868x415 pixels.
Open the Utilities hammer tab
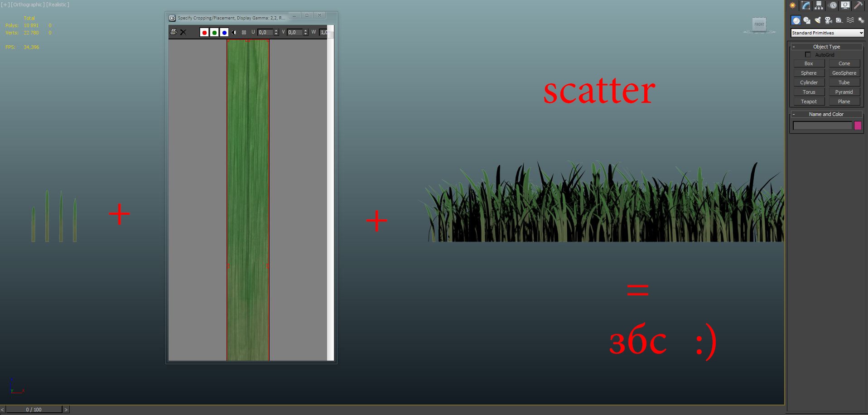[x=858, y=5]
